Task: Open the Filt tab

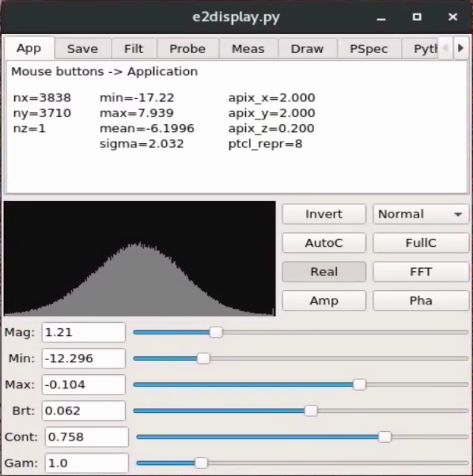Action: tap(133, 49)
